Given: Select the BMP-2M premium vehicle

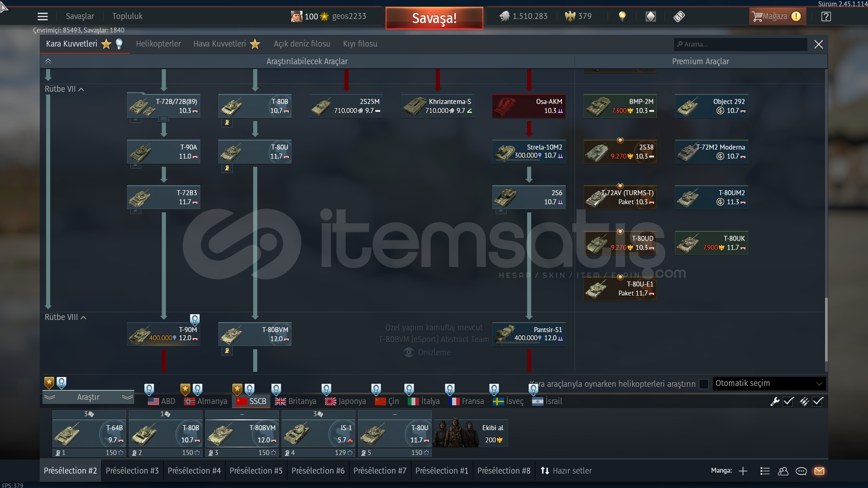Looking at the screenshot, I should coord(620,106).
